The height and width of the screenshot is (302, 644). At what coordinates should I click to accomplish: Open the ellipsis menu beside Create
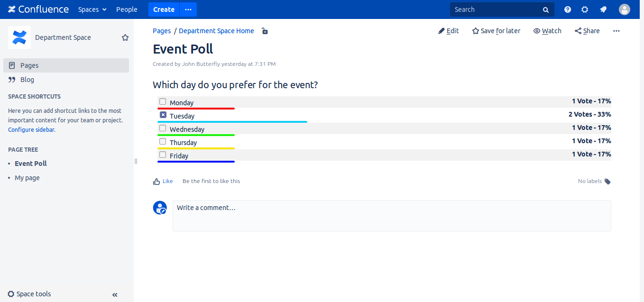pos(188,9)
